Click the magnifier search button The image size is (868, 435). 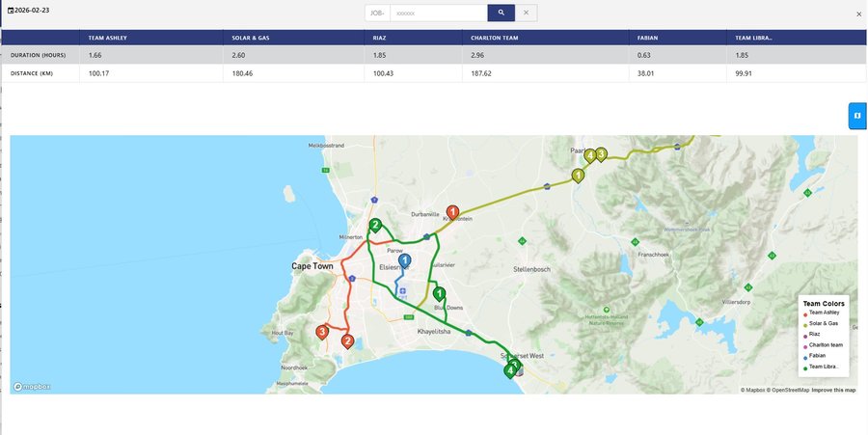point(501,13)
